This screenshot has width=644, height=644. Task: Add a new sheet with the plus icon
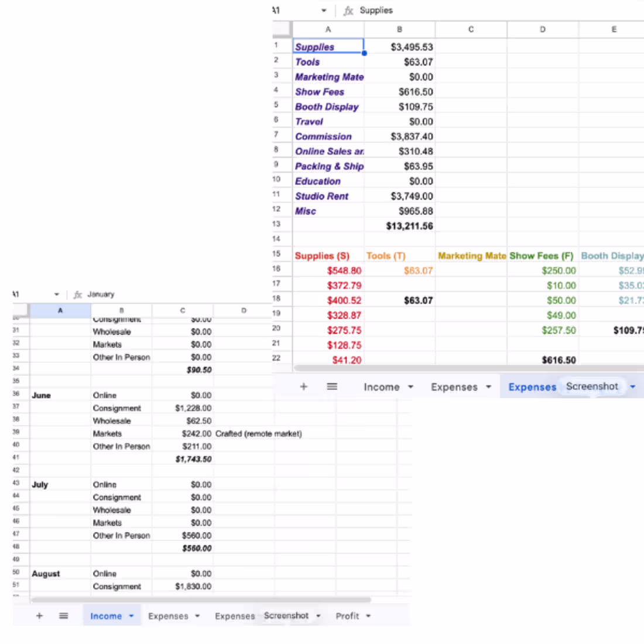coord(303,386)
